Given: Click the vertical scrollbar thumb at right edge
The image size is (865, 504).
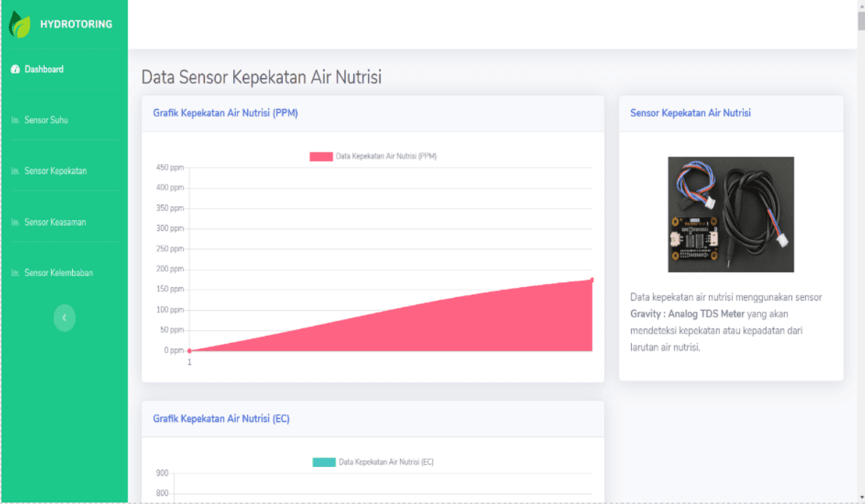Looking at the screenshot, I should pos(861,20).
